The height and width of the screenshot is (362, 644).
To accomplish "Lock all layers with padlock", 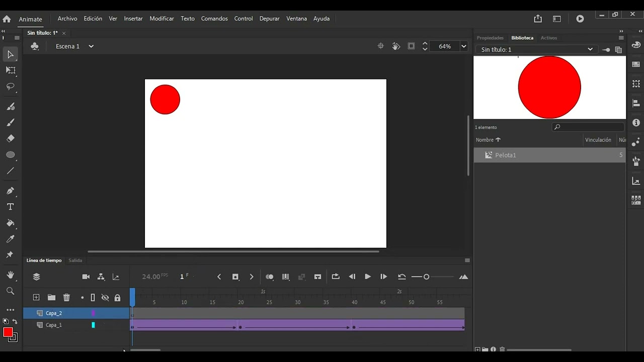I will point(117,298).
